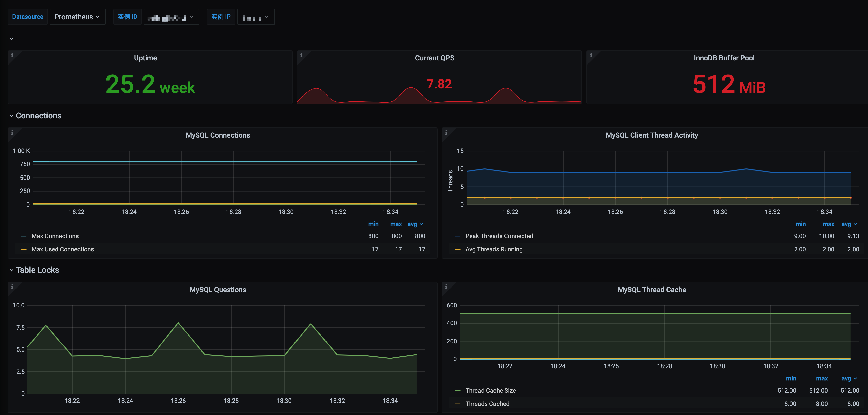Toggle the Max Connections legend series
This screenshot has width=868, height=415.
click(55, 236)
